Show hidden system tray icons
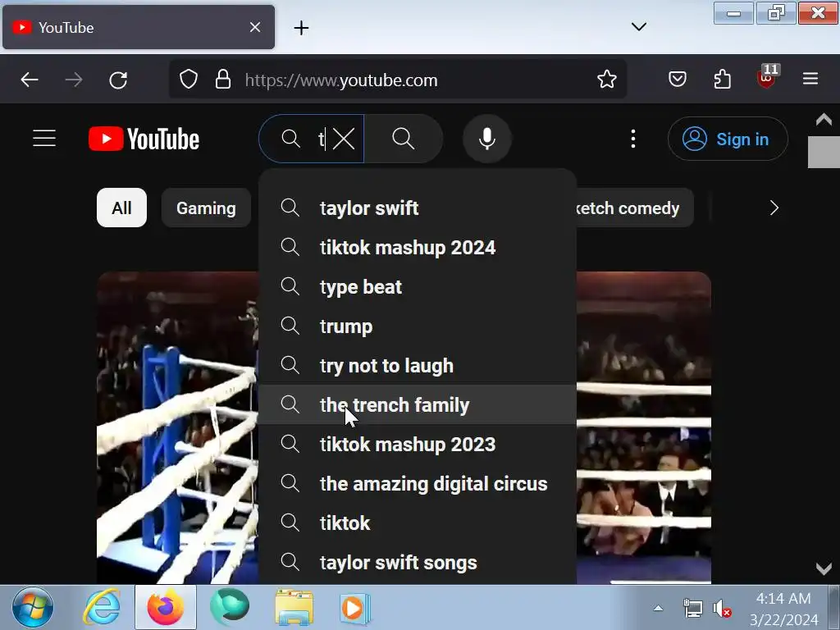Screen dimensions: 840x630 (658, 608)
